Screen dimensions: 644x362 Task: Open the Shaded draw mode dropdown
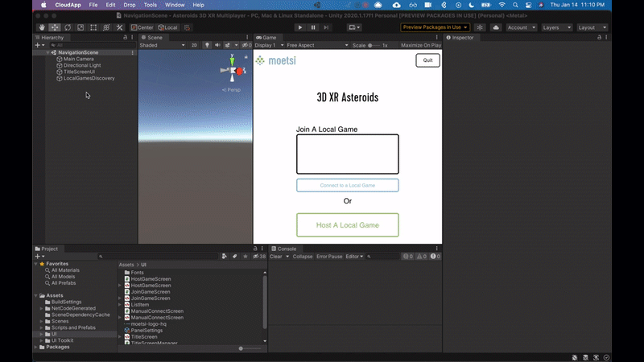point(162,45)
